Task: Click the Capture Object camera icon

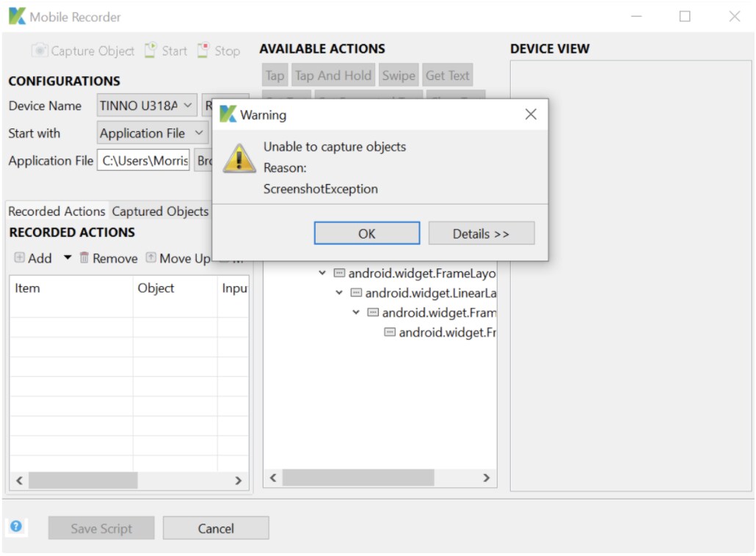Action: pos(38,51)
